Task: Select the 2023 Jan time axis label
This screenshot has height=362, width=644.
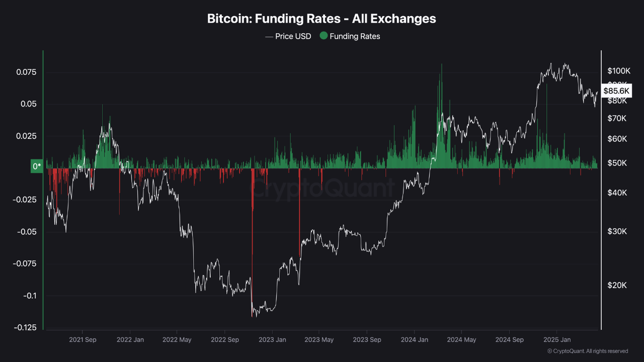Action: (x=272, y=340)
